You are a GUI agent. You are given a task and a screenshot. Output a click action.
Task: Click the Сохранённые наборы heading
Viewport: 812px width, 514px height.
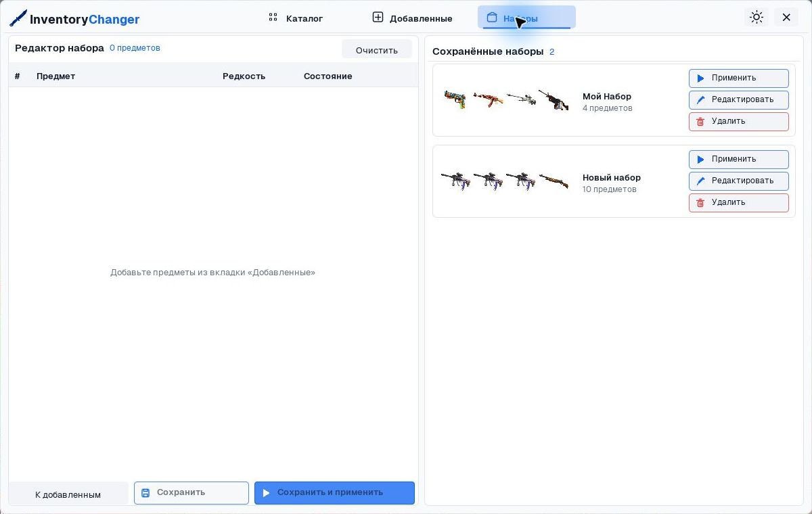[x=488, y=51]
